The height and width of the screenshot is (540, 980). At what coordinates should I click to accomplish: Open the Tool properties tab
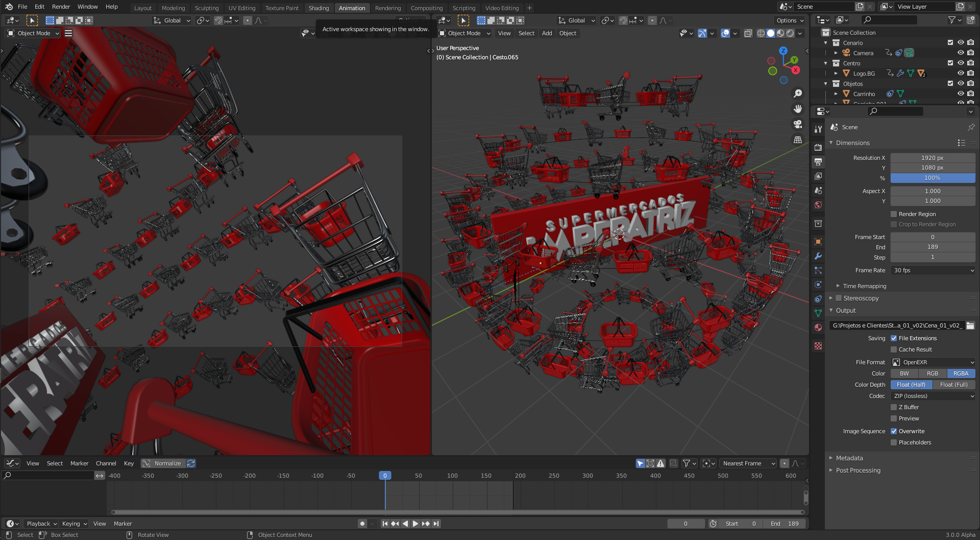coord(818,128)
